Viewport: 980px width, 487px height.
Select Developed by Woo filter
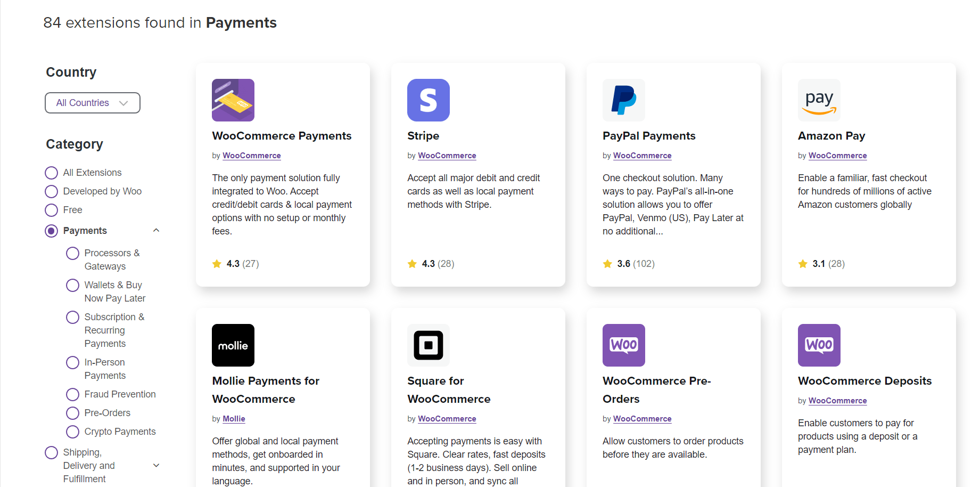[51, 191]
